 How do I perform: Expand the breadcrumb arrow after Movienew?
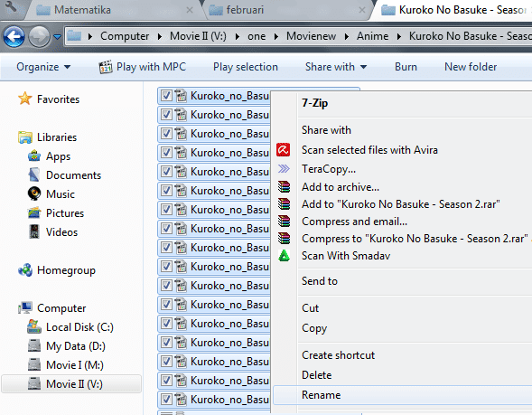click(346, 36)
